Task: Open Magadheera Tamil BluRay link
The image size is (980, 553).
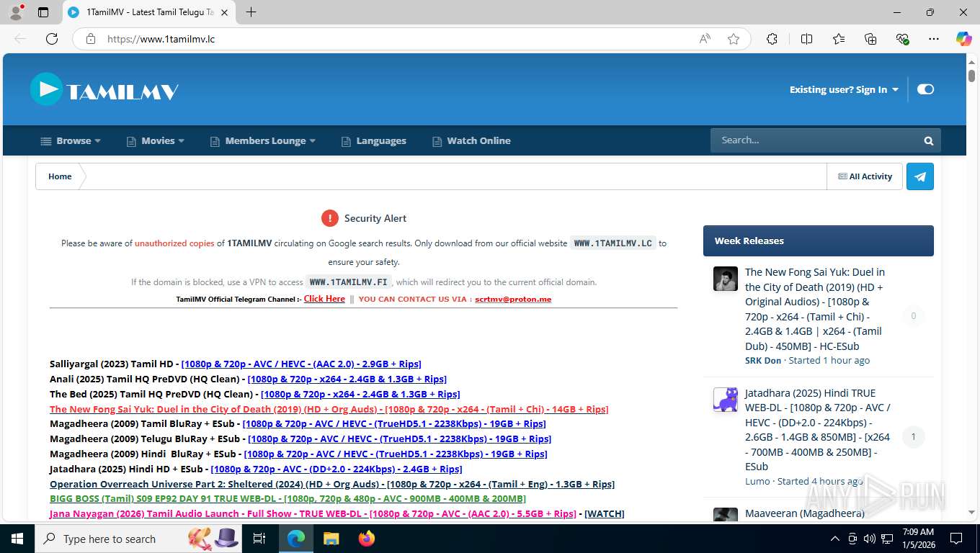Action: coord(394,424)
